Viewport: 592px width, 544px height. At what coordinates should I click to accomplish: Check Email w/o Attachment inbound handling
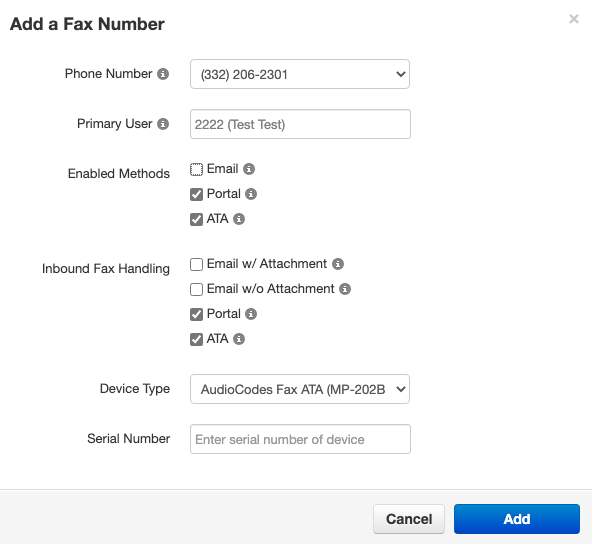(x=196, y=290)
